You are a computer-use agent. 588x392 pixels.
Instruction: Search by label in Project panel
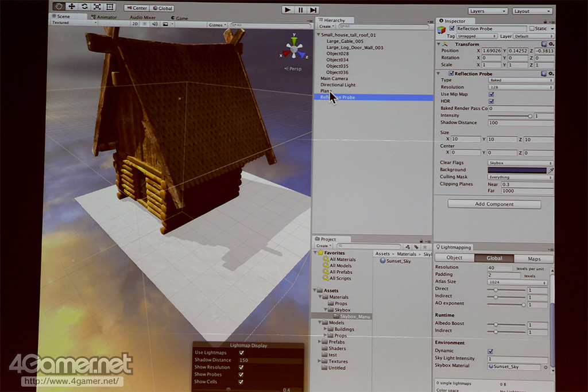pyautogui.click(x=416, y=247)
